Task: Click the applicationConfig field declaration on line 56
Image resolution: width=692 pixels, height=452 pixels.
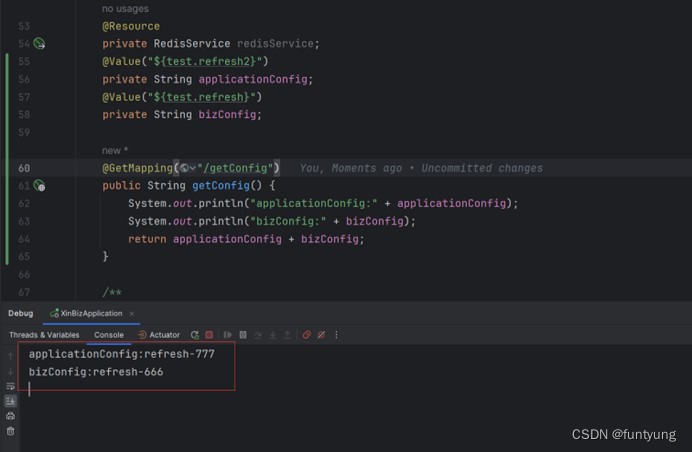Action: 253,79
